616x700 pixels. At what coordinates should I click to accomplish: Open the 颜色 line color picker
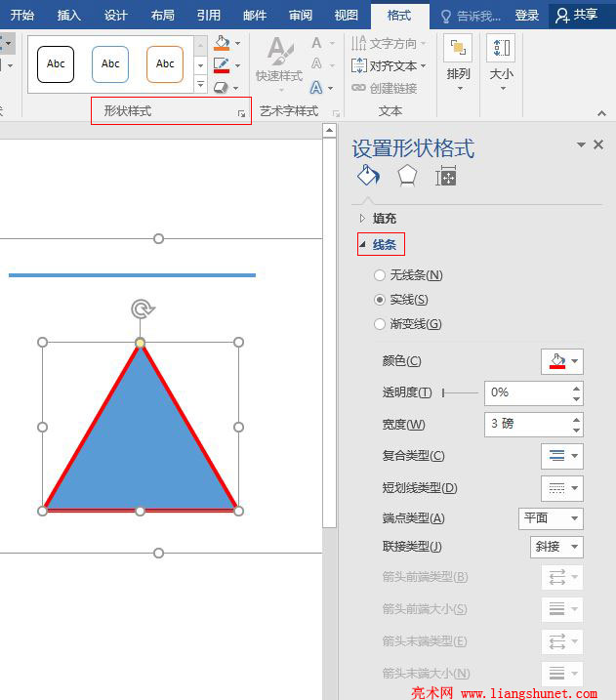pos(562,361)
